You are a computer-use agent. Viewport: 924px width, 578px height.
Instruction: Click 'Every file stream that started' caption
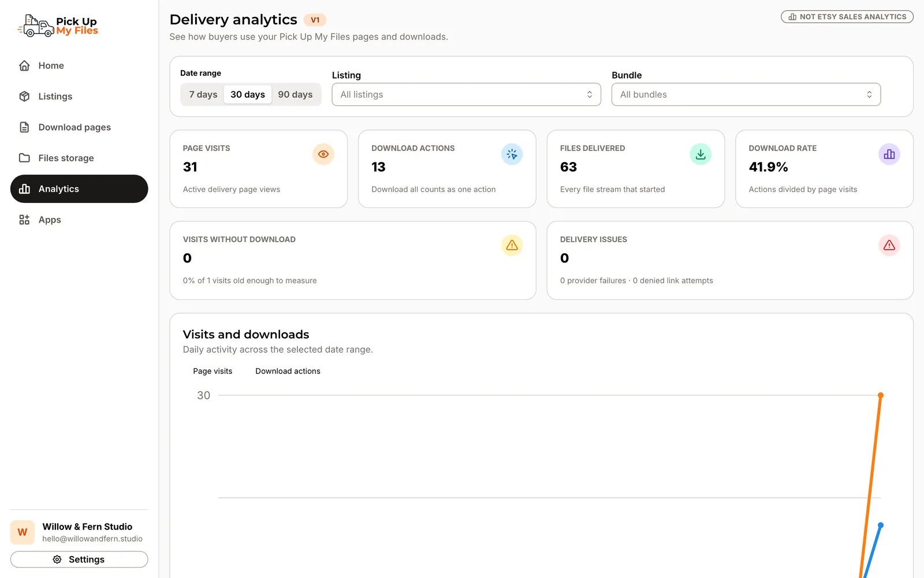(612, 189)
